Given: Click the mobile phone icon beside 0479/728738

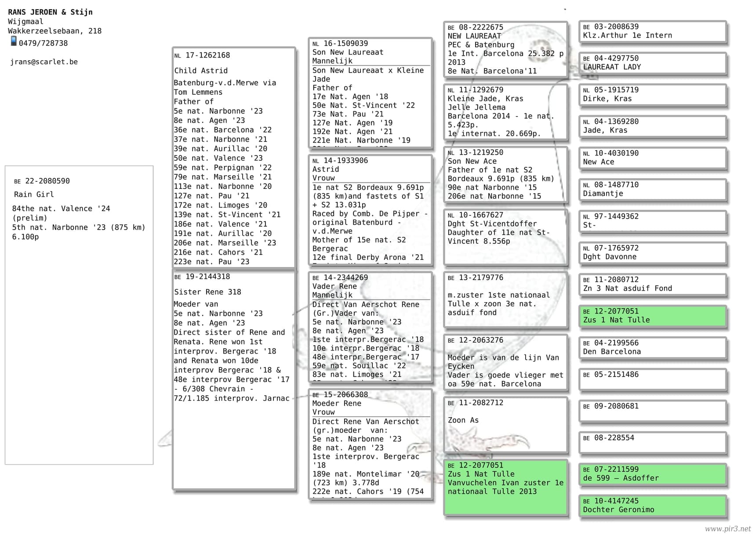Looking at the screenshot, I should pos(14,41).
